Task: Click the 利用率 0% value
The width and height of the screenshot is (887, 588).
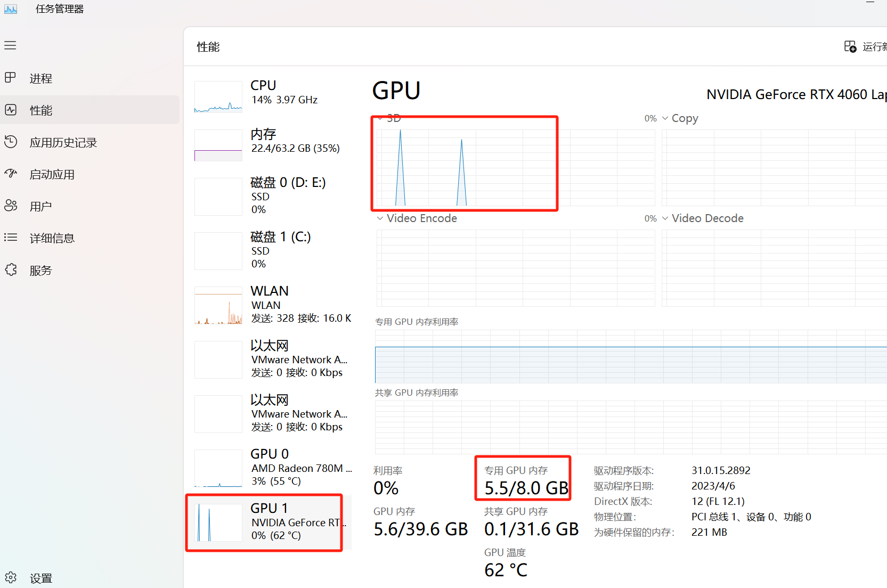Action: pyautogui.click(x=386, y=488)
